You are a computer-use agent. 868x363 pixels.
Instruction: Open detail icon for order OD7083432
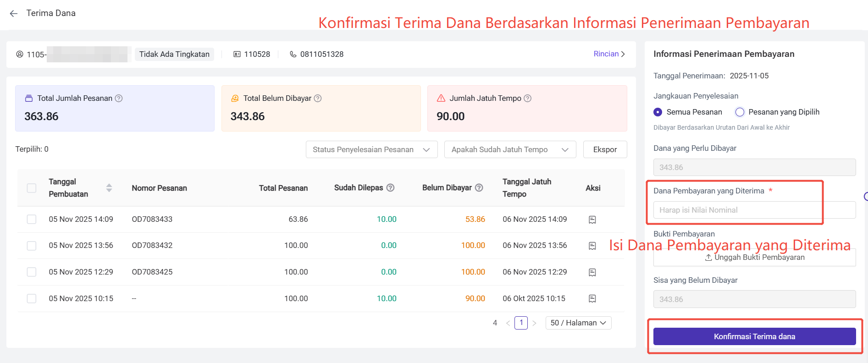(x=592, y=246)
